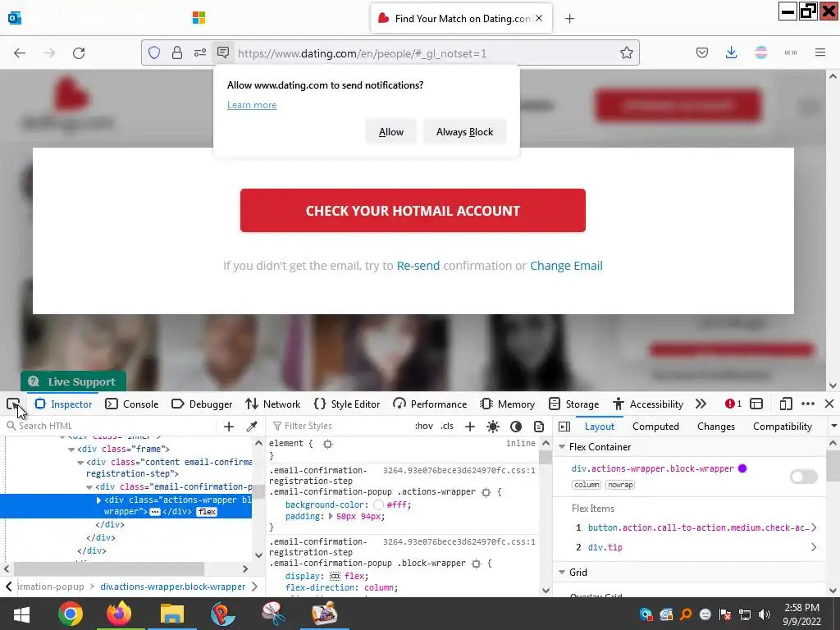The image size is (840, 630).
Task: Toggle light color scheme simulation sun icon
Action: point(493,427)
